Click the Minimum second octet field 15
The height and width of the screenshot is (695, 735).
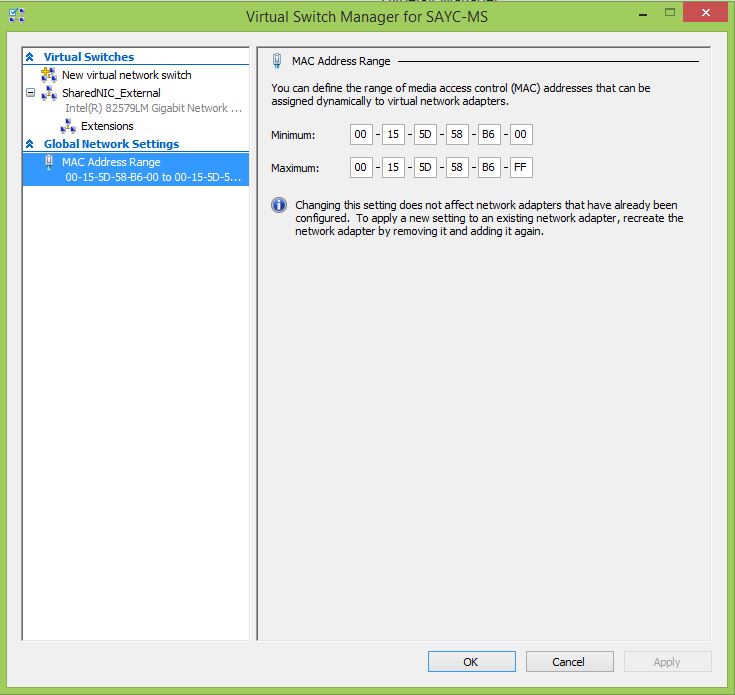(x=393, y=135)
